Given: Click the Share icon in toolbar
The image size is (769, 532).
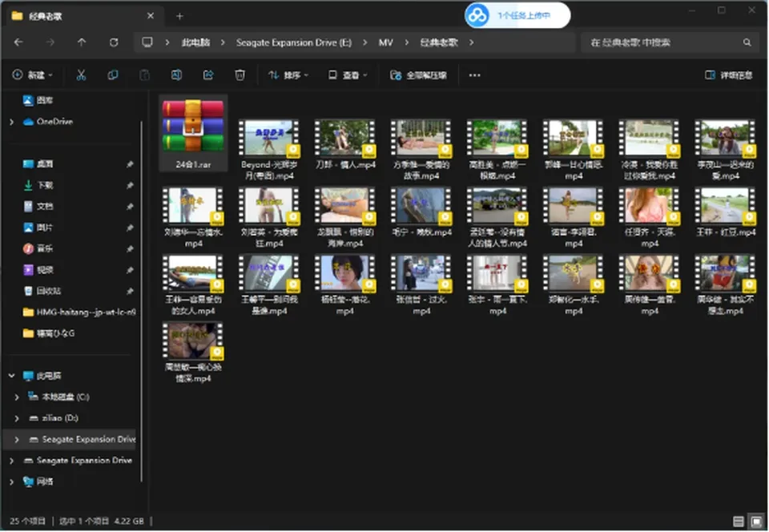Looking at the screenshot, I should point(208,75).
